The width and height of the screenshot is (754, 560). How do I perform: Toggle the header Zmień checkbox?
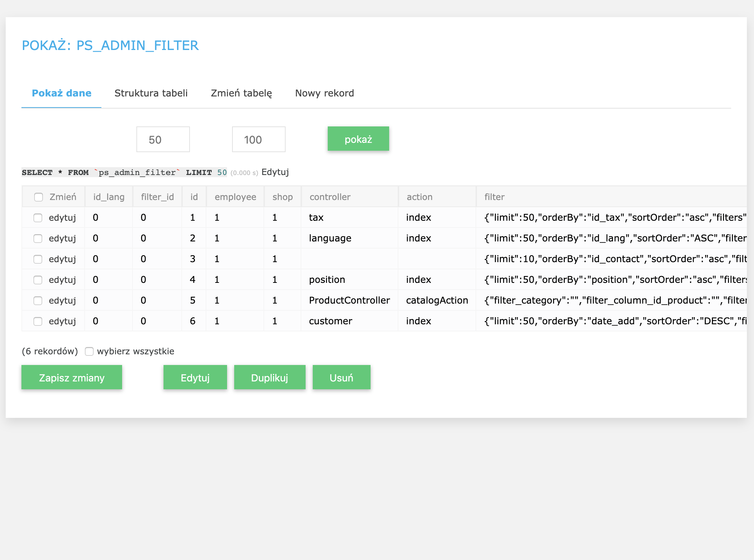tap(39, 197)
